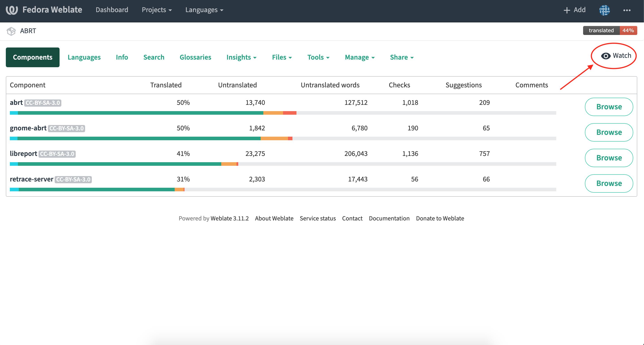Click gnome-abrt's 190 checks count

413,128
